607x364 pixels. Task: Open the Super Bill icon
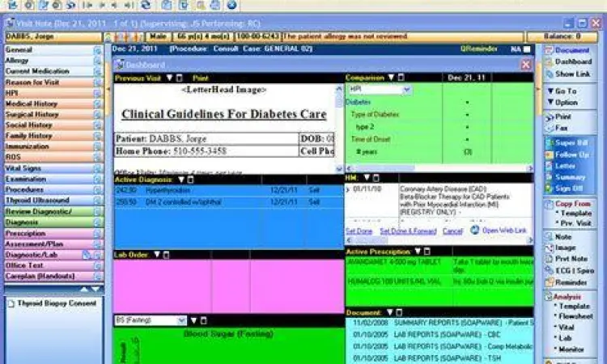tap(549, 143)
